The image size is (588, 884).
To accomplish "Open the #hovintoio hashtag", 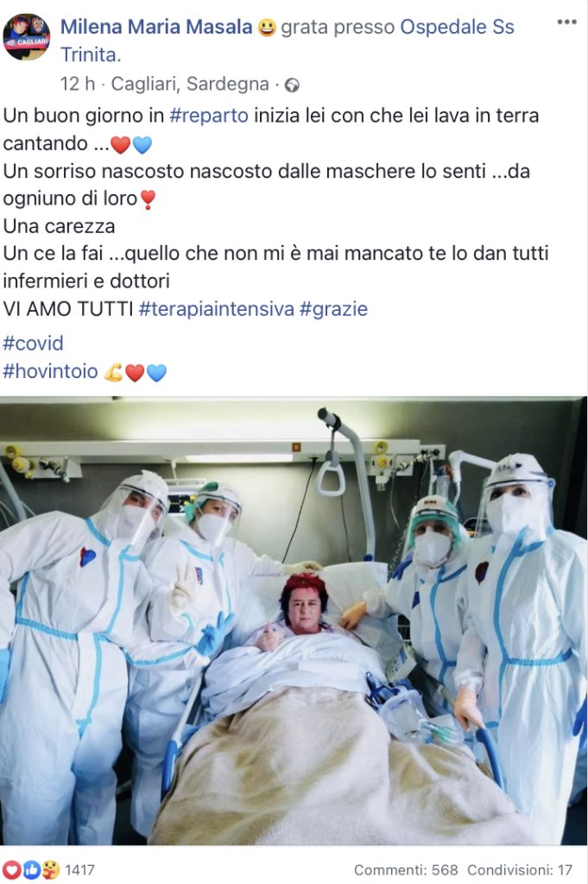I will pos(50,371).
